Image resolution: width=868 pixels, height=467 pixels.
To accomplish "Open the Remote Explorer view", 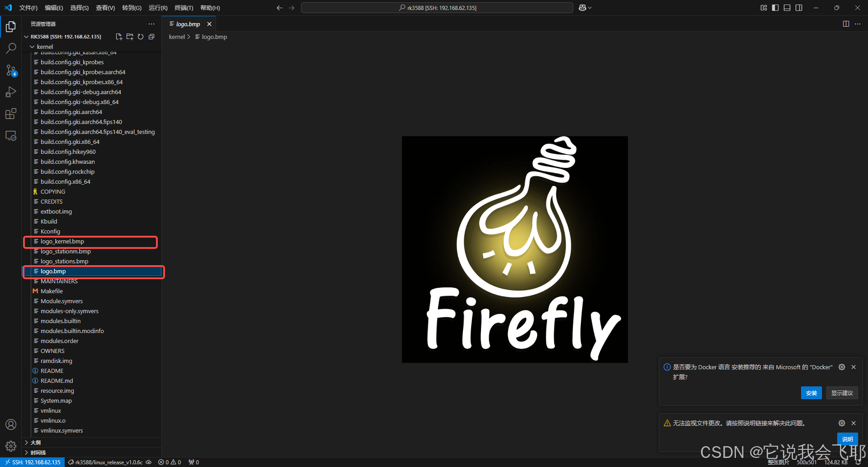I will click(11, 135).
